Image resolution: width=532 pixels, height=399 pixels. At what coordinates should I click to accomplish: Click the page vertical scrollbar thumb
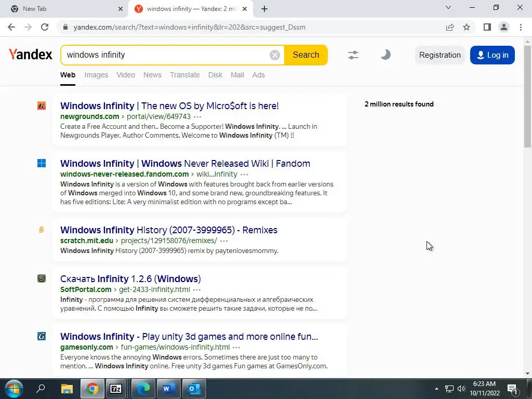pos(527,97)
